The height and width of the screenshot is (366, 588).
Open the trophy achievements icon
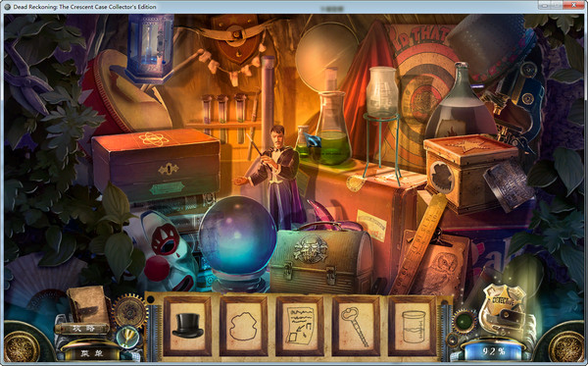tap(127, 337)
